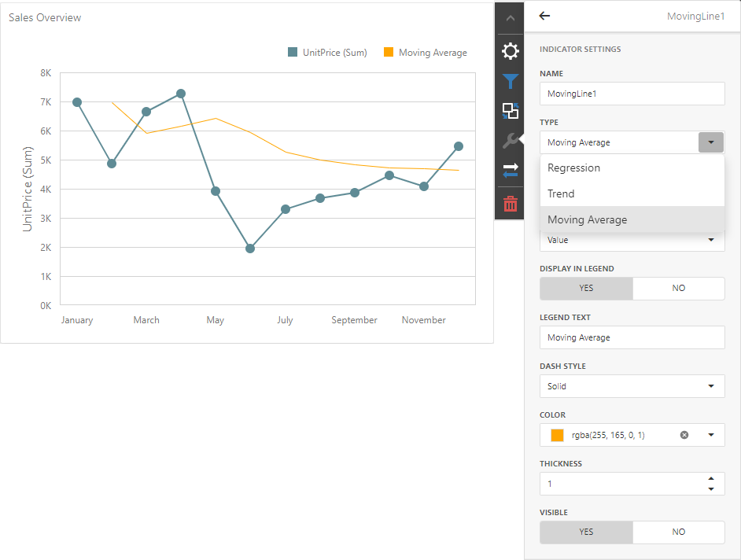Click the interactivity arrows icon
The width and height of the screenshot is (741, 560).
(511, 171)
